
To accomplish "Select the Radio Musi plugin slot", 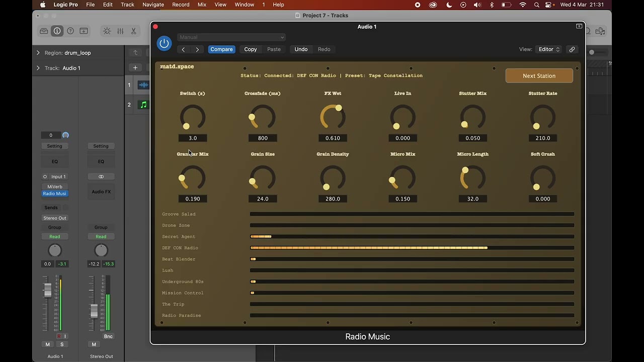I will 55,194.
